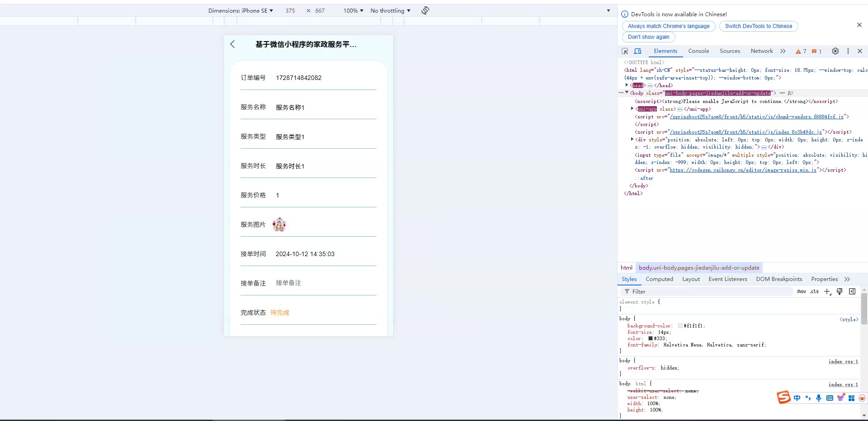Viewport: 868px width, 421px height.
Task: Close the DevTools panel
Action: (x=860, y=51)
